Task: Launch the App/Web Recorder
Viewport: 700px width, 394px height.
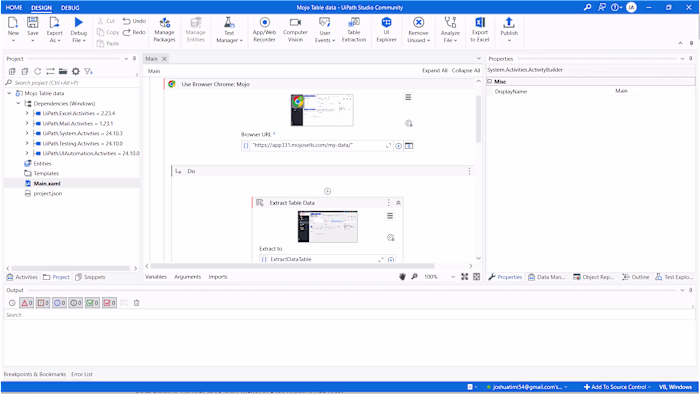Action: click(x=264, y=30)
